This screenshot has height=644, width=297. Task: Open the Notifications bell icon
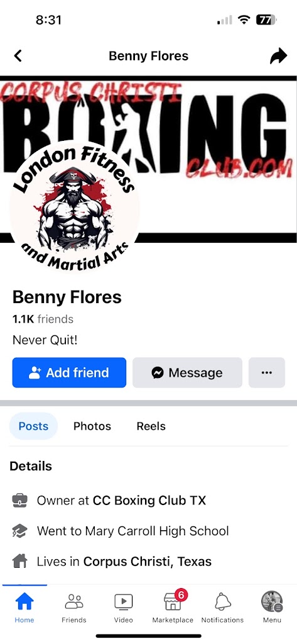click(x=222, y=602)
